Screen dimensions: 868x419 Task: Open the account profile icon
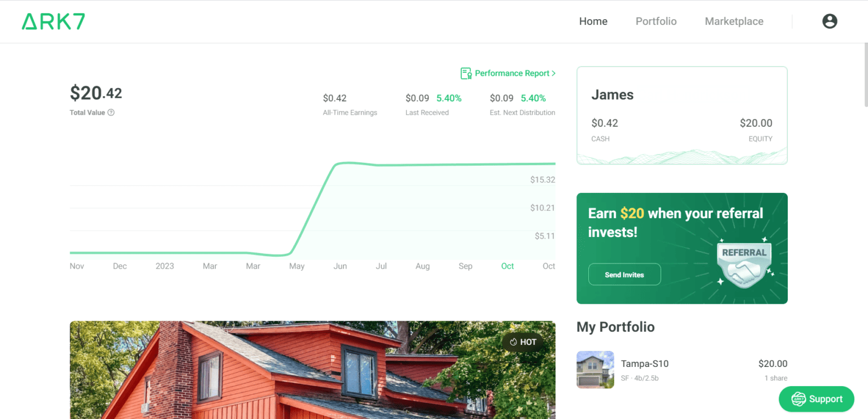point(830,21)
